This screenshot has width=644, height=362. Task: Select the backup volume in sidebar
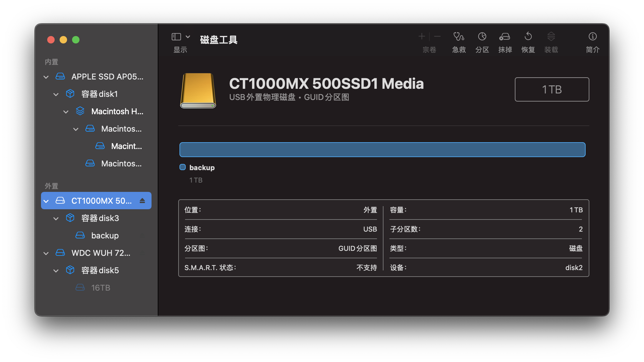[105, 236]
